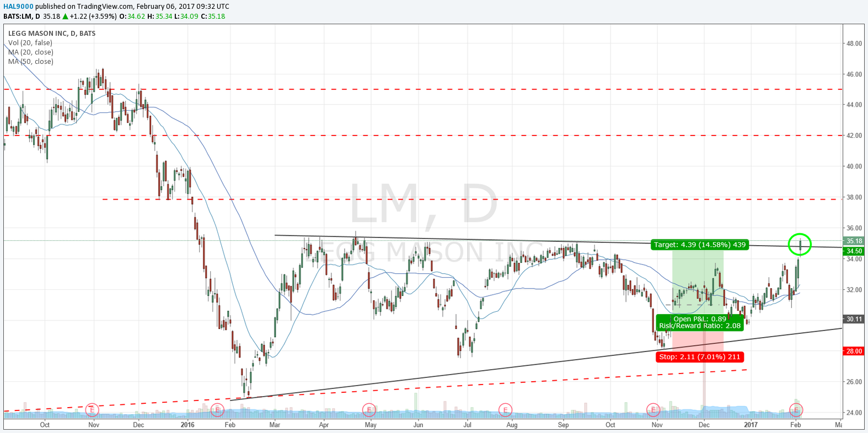
Task: Select the red Stop 2.11 (7.01%) label
Action: pyautogui.click(x=700, y=357)
